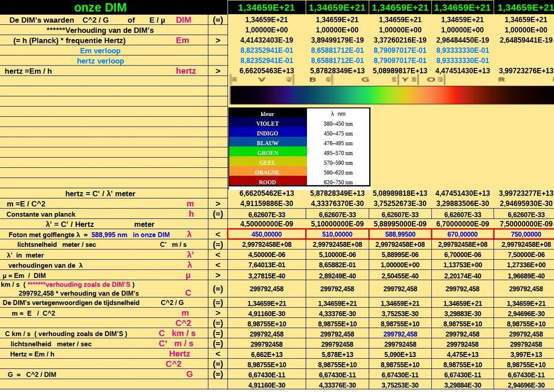This screenshot has width=554, height=392.
Task: Select the pink "h" symbol beside Constante van planck
Action: point(191,214)
